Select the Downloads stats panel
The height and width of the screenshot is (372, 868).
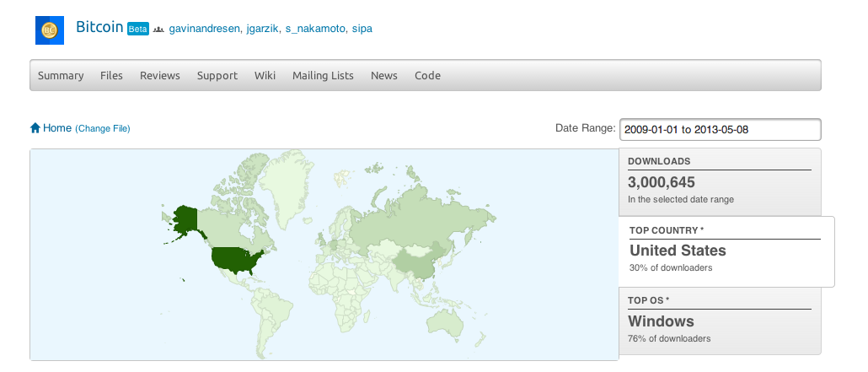[721, 182]
